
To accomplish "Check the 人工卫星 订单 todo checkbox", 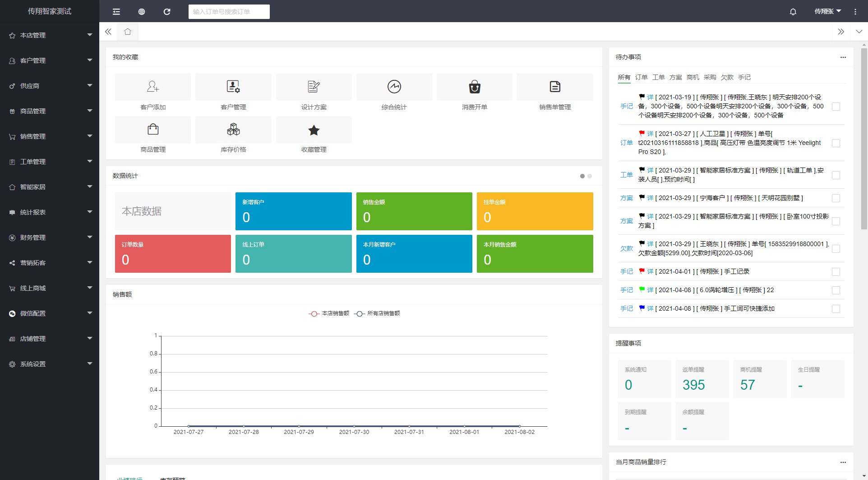I will click(x=836, y=143).
